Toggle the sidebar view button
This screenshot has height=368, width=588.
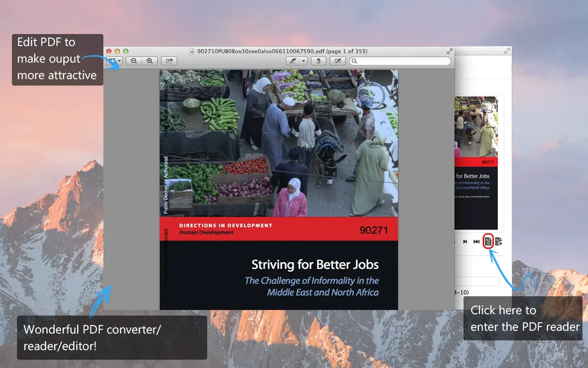(x=111, y=61)
